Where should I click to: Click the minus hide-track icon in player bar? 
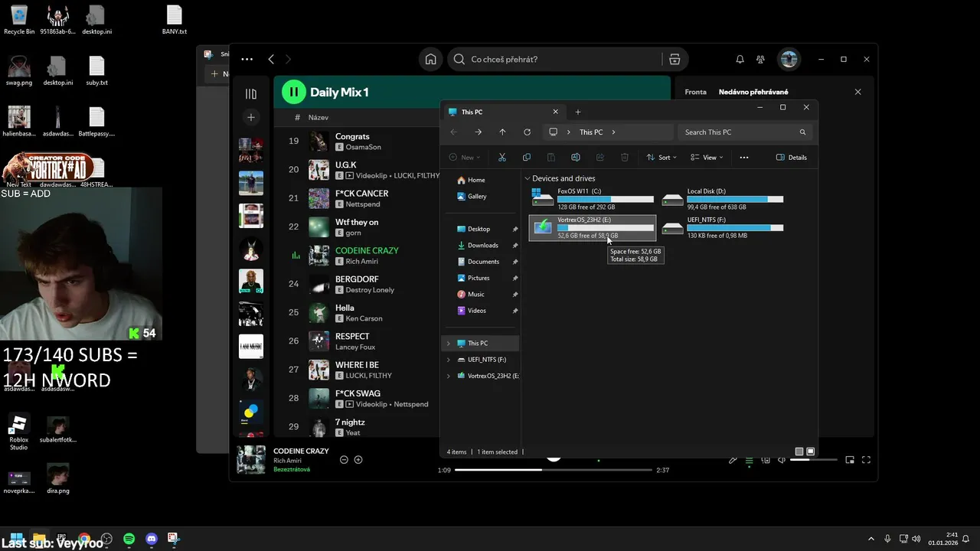tap(344, 459)
